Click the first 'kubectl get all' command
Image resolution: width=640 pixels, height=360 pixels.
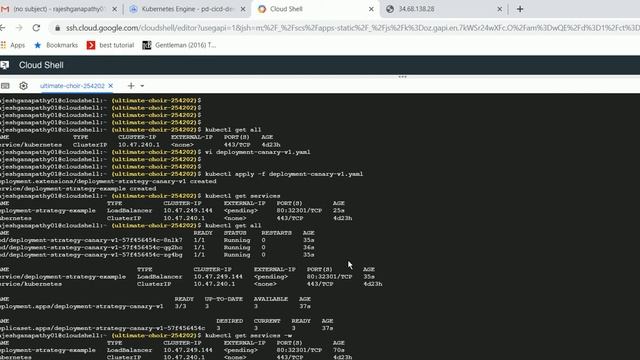[x=233, y=130]
